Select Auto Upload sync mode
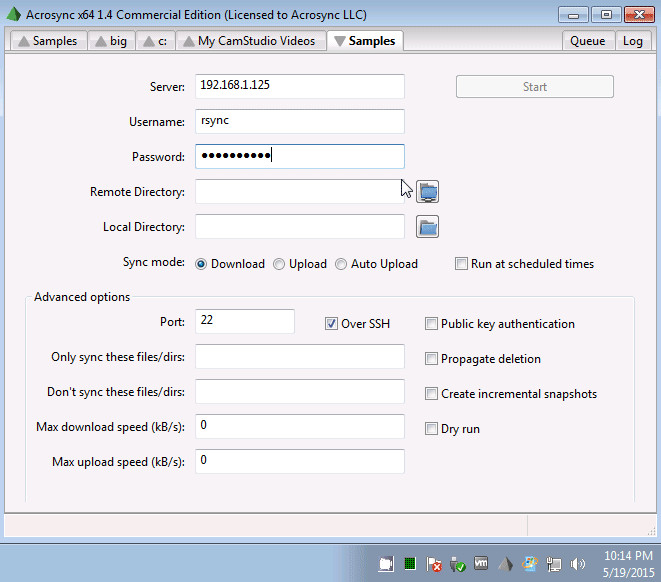Screen dimensions: 661x582 [376, 264]
